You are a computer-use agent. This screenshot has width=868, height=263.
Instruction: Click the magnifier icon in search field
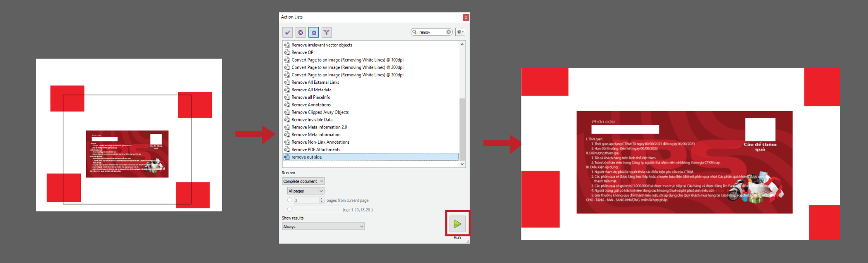(x=415, y=32)
